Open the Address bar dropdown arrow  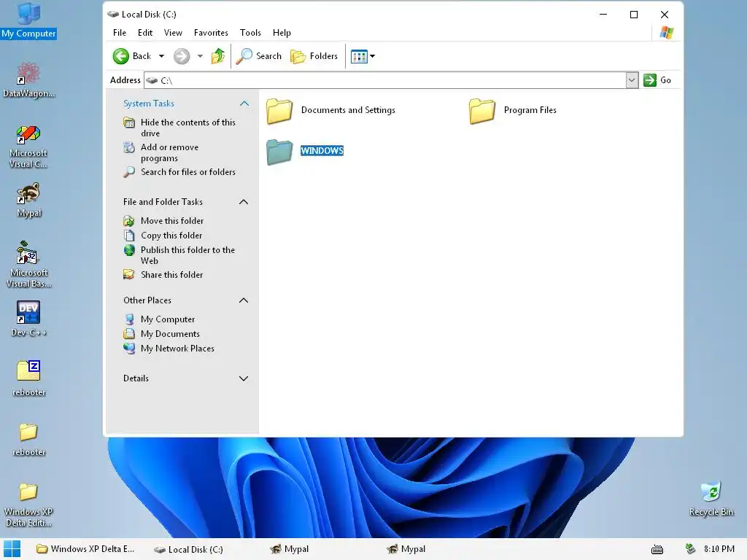(632, 80)
